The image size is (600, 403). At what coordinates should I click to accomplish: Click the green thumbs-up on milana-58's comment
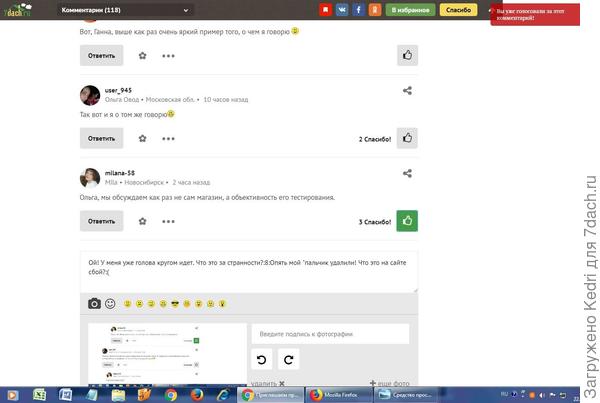click(x=407, y=221)
